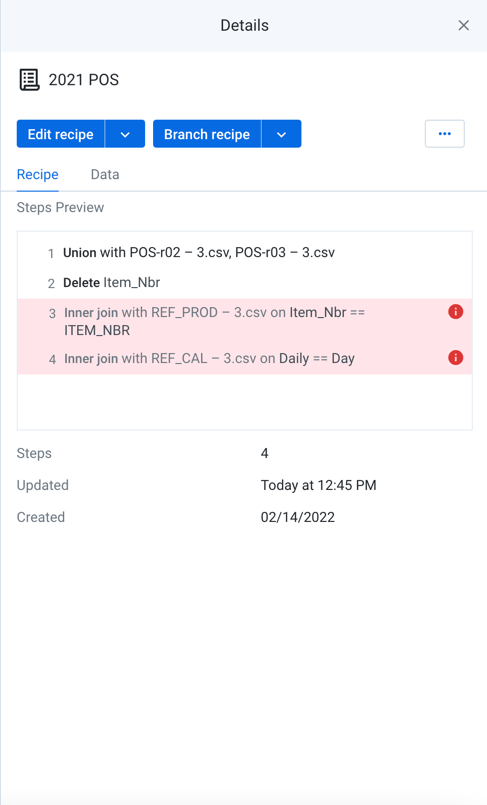The image size is (487, 805).
Task: Click the Edit recipe button
Action: coord(61,134)
